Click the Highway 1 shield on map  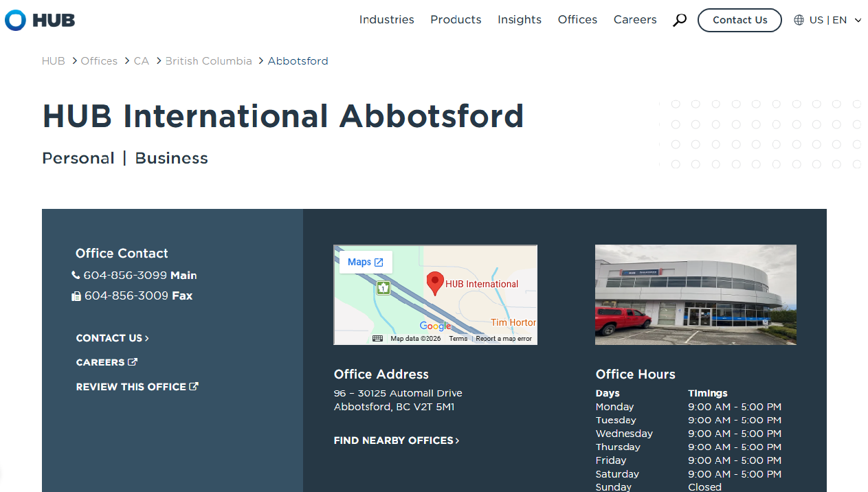[383, 288]
